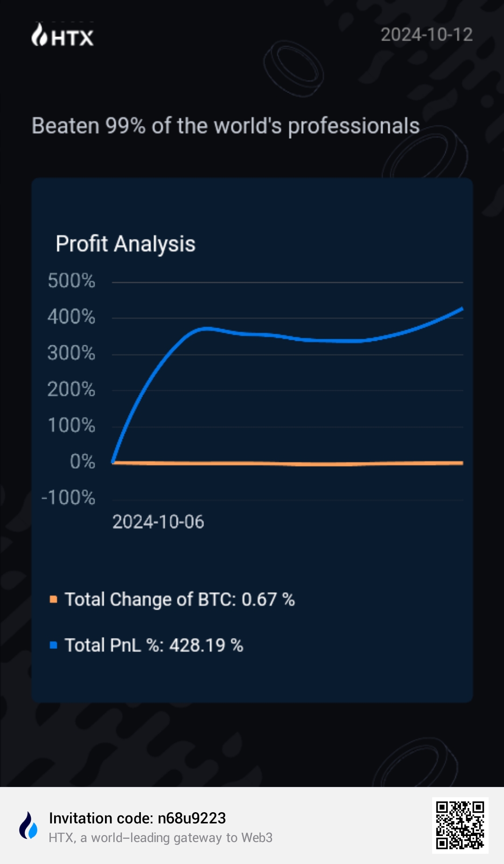Tap the HTX gateway to Web3 tagline

coord(161,838)
